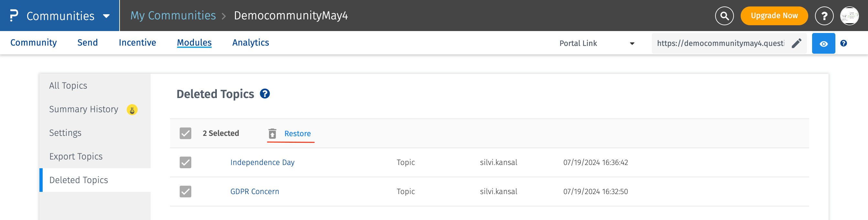This screenshot has width=868, height=220.
Task: Uncheck the Independence Day topic checkbox
Action: [x=185, y=162]
